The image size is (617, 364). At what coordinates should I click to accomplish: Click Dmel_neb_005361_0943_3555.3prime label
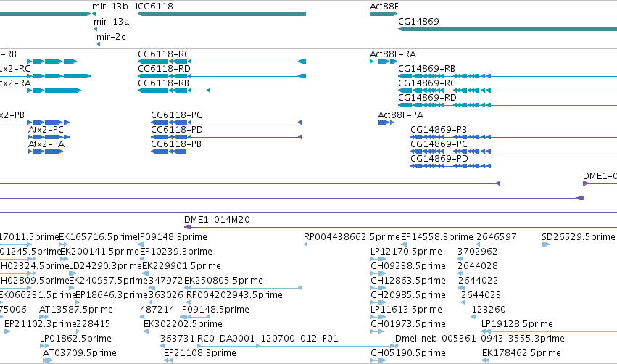[480, 339]
